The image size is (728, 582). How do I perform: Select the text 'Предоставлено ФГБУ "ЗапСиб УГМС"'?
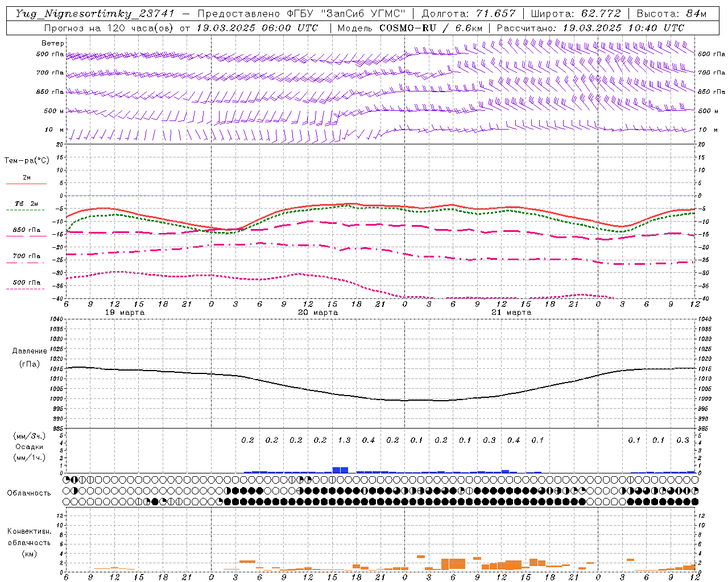tap(301, 14)
